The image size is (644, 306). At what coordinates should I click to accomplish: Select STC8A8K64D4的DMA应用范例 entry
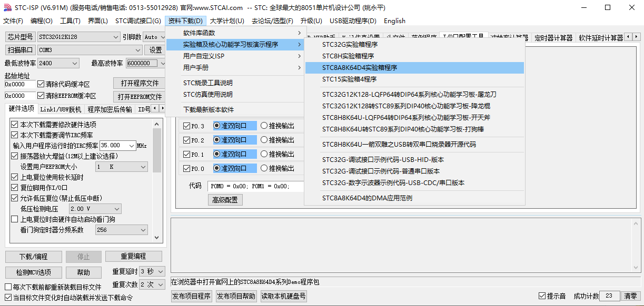(x=414, y=198)
